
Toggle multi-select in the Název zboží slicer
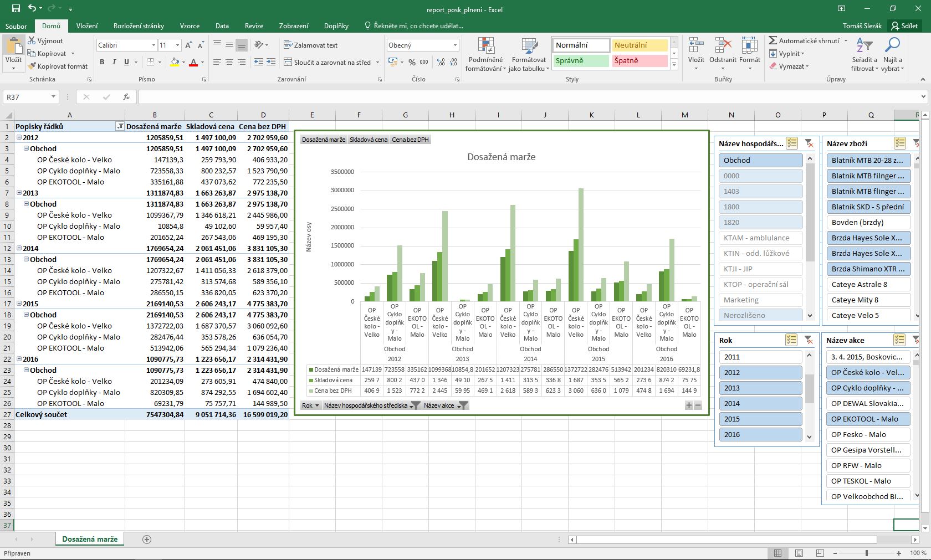coord(899,143)
